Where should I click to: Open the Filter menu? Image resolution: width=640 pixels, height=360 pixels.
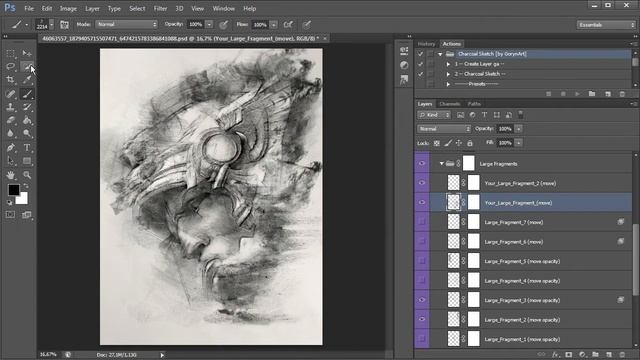(160, 8)
